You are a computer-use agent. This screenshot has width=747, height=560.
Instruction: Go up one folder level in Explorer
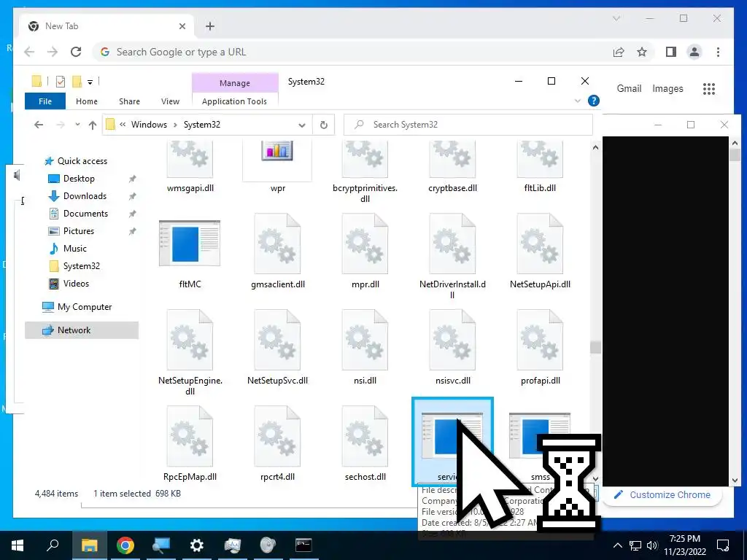tap(93, 125)
